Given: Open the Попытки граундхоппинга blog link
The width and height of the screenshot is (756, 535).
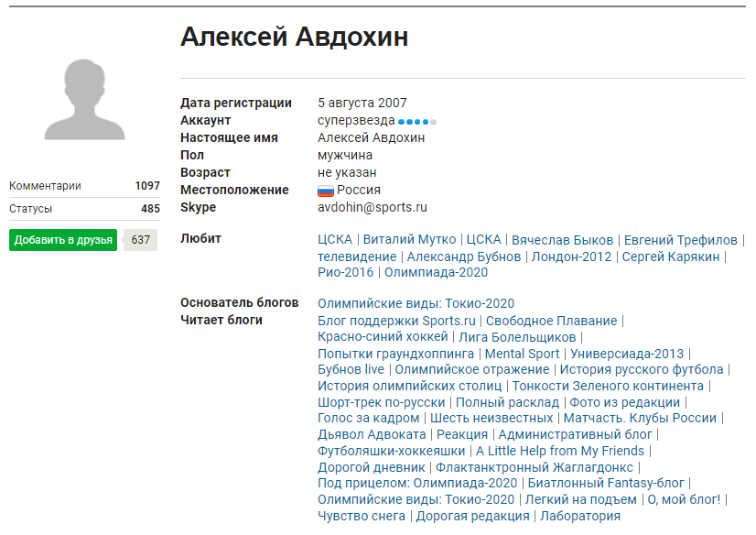Looking at the screenshot, I should (x=395, y=354).
